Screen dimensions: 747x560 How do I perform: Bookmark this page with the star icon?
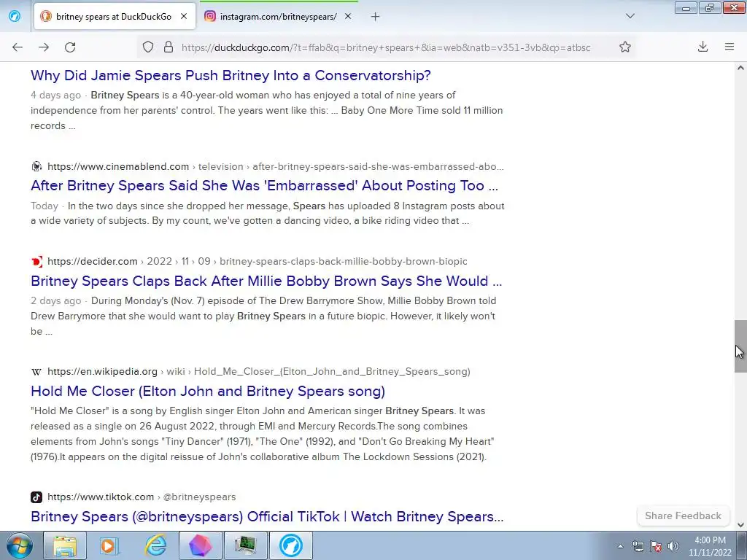click(x=625, y=47)
